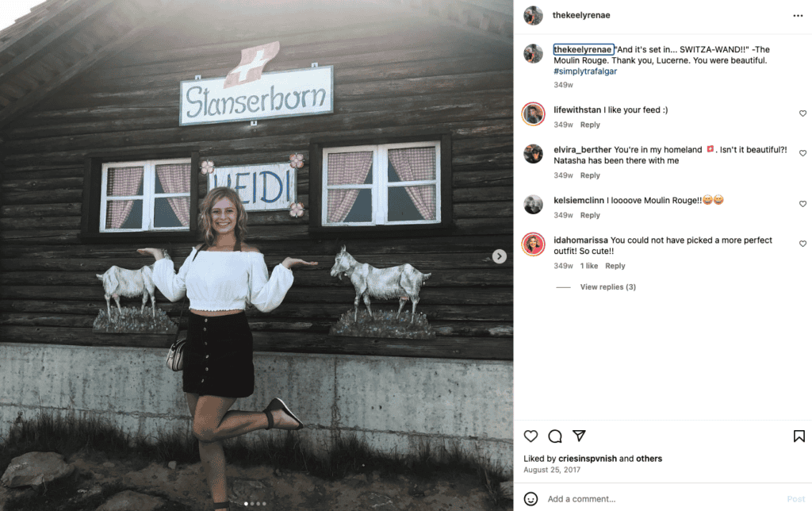Save post with the bookmark icon
Image resolution: width=812 pixels, height=511 pixels.
point(799,436)
